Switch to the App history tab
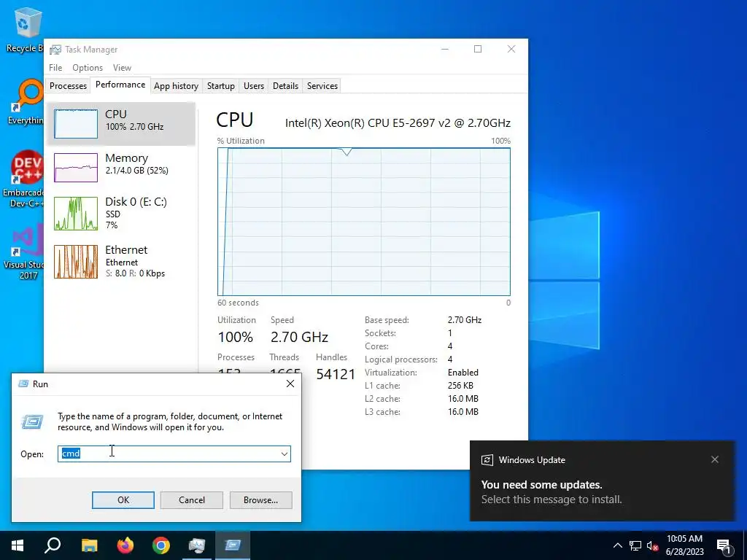 point(176,86)
